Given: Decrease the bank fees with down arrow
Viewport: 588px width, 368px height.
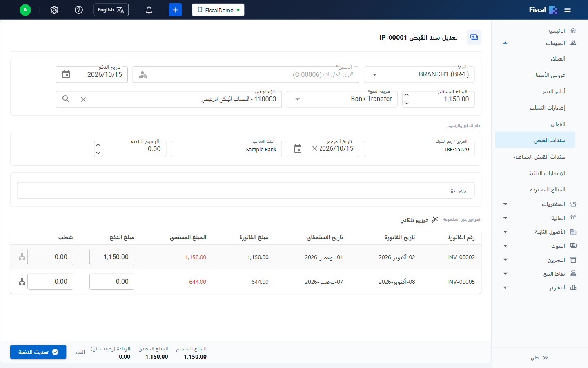Looking at the screenshot, I should coord(98,153).
